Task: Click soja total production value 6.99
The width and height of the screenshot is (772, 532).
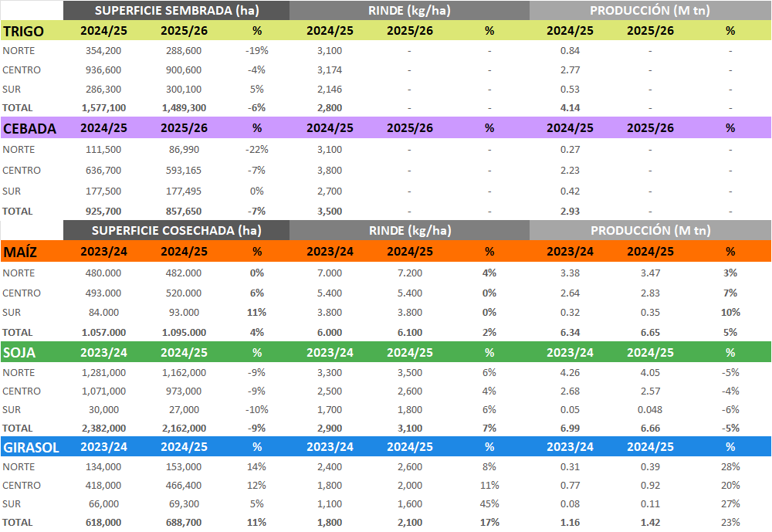Action: [570, 428]
